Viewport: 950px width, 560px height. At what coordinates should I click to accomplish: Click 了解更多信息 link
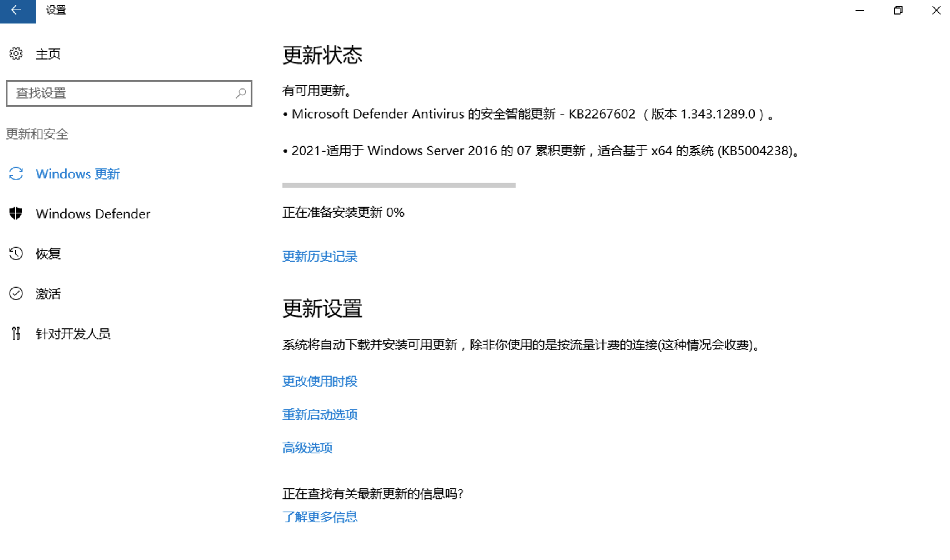click(320, 517)
